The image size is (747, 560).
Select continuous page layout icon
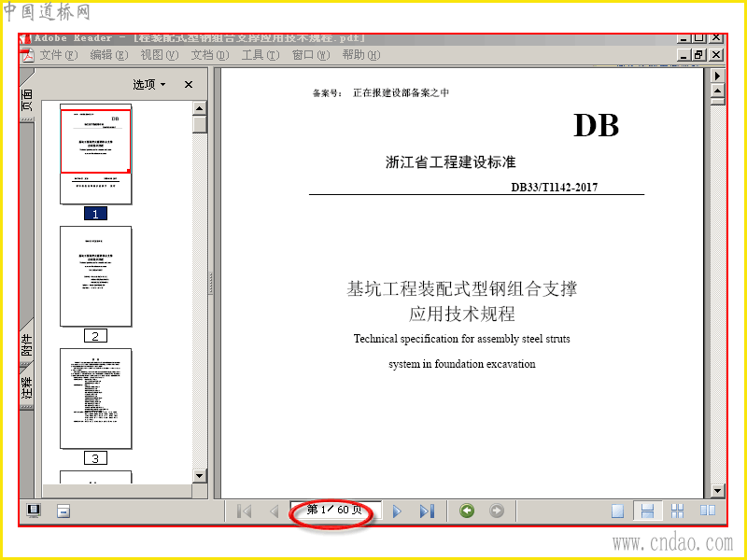click(647, 511)
